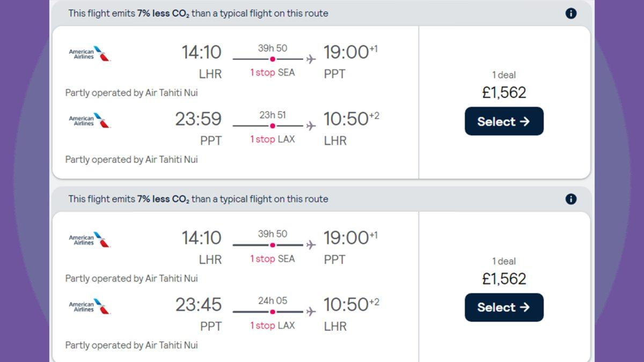Click American Airlines logo on first outbound flight
Viewport: 644px width, 362px height.
pos(90,53)
